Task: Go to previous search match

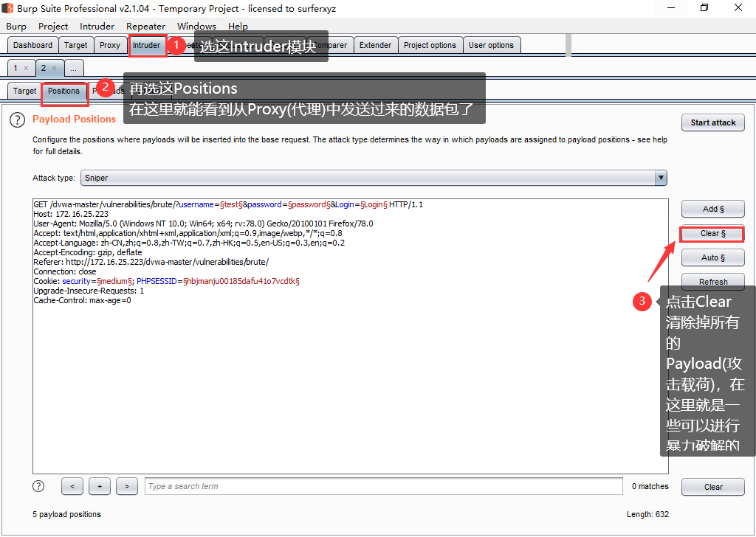Action: coord(72,486)
